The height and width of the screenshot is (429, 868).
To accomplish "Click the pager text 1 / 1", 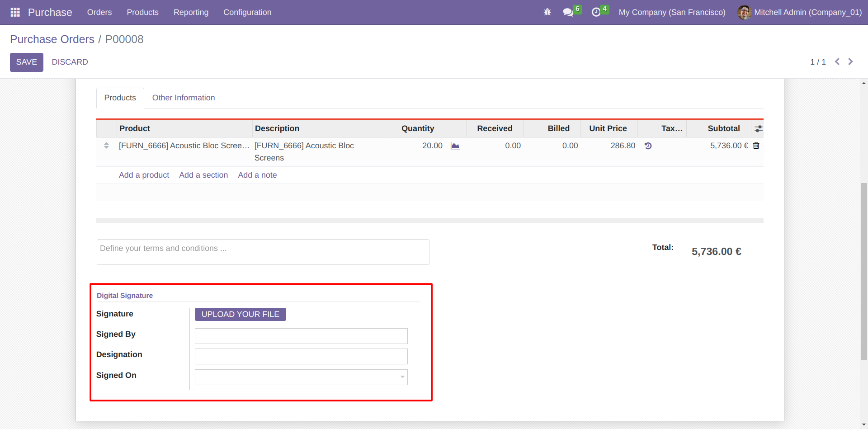I will point(818,62).
